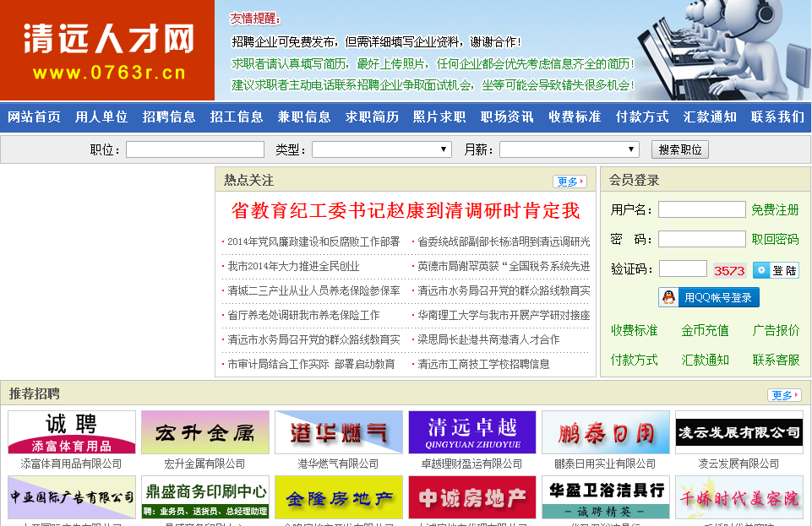
Task: Open 金币充值 in the member login panel
Action: [705, 330]
